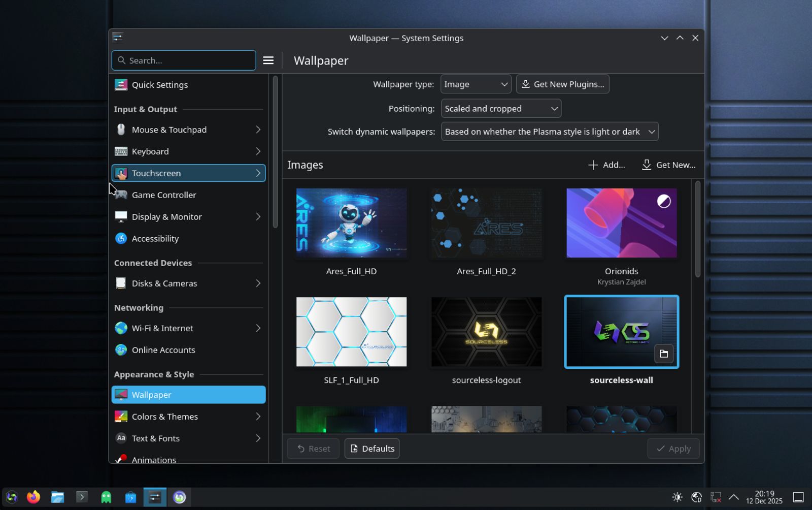Open the file manager from taskbar
This screenshot has height=510, width=812.
click(57, 497)
